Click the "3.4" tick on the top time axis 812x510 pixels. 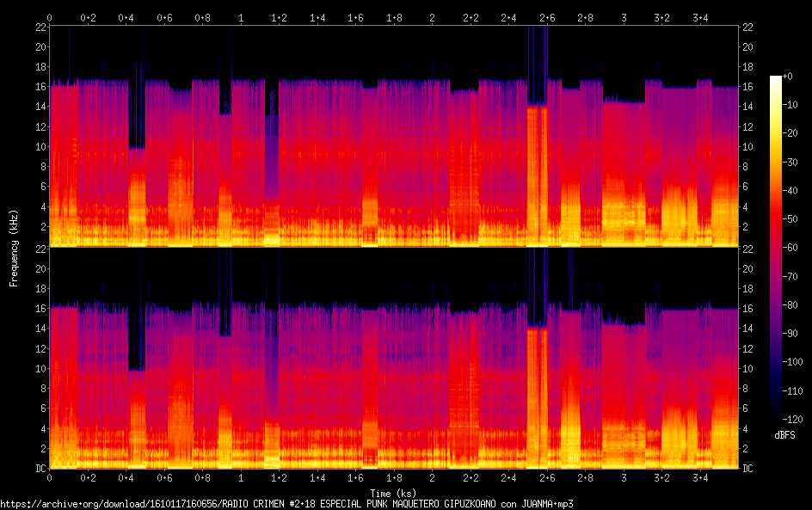pyautogui.click(x=700, y=18)
